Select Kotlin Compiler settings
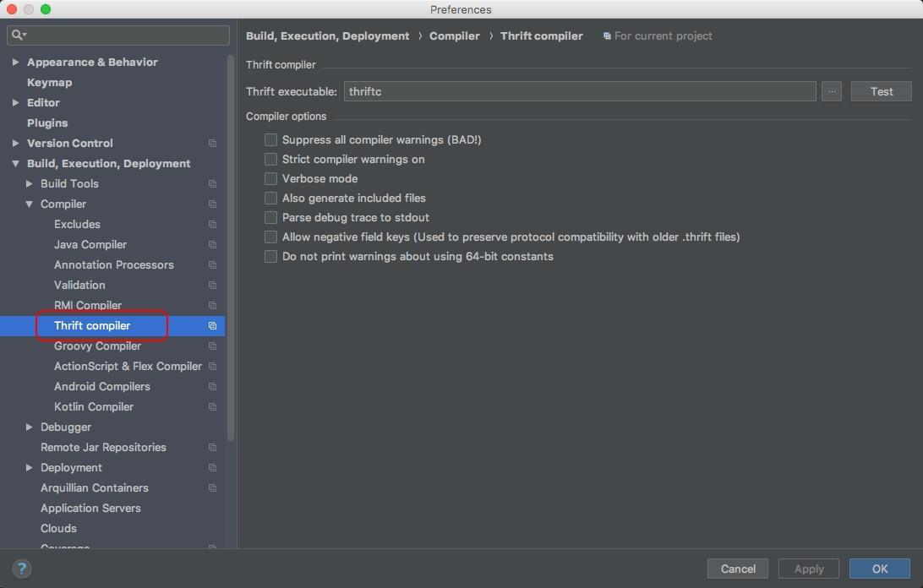The image size is (923, 588). click(x=94, y=406)
